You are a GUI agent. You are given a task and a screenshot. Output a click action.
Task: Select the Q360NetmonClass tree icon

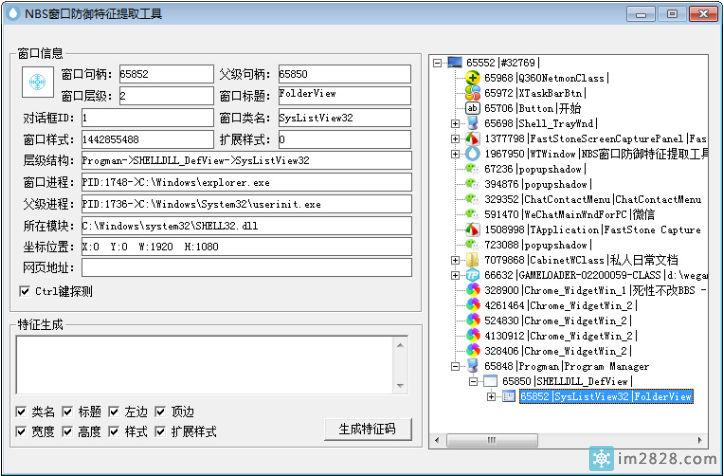(473, 77)
